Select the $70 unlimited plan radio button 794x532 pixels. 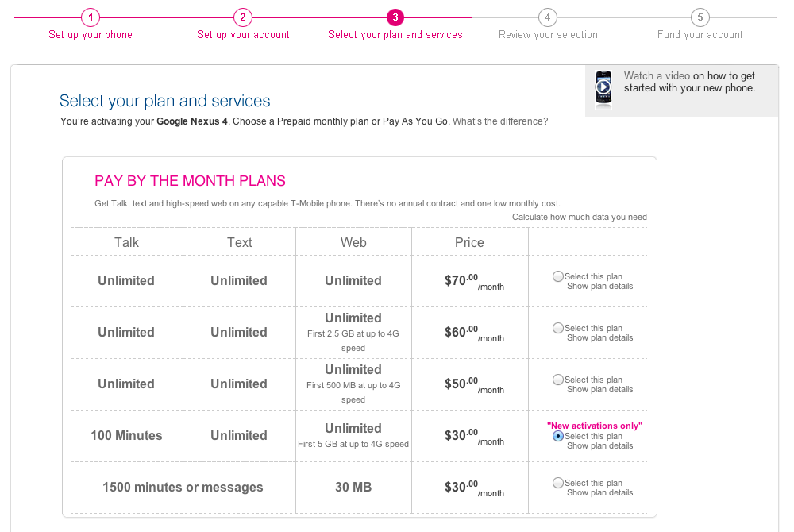point(558,276)
